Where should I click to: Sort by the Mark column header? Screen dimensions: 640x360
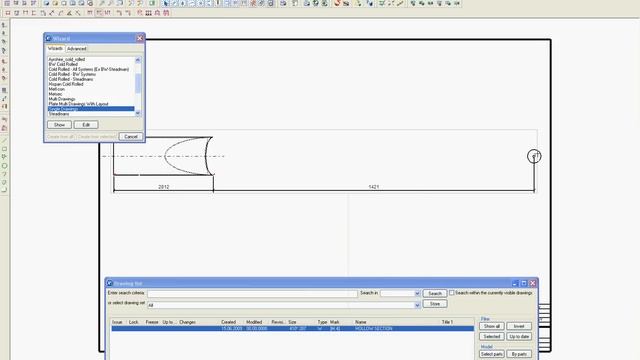pos(334,322)
